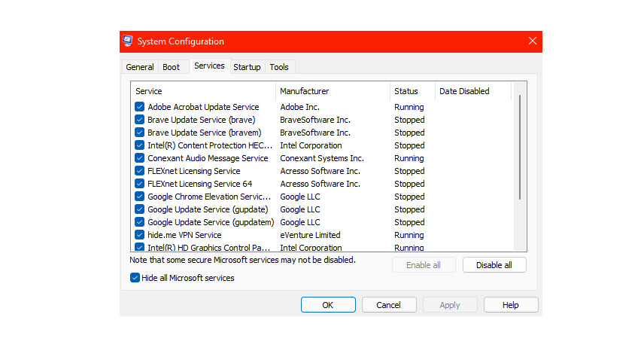The image size is (644, 363).
Task: Click the System Configuration title bar icon
Action: pos(127,41)
